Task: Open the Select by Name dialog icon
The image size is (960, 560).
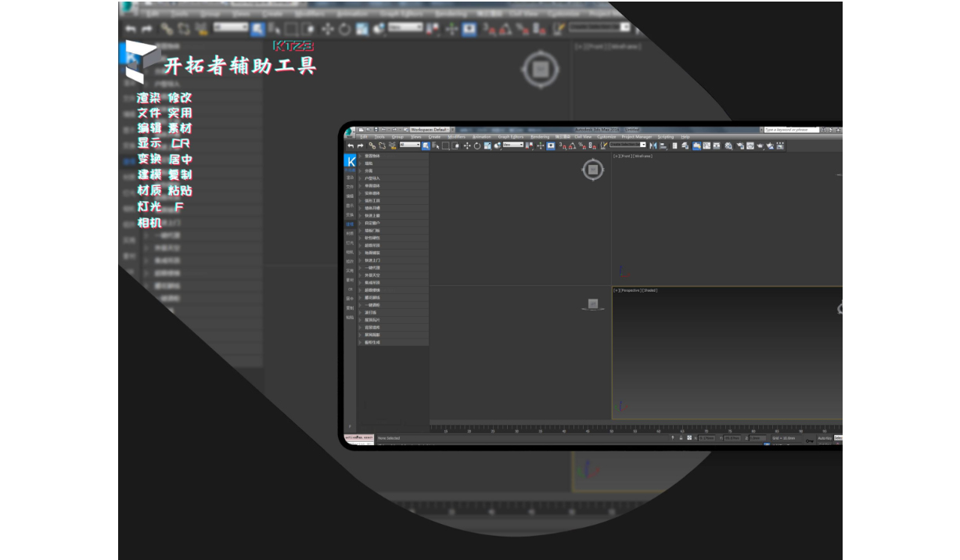Action: (x=436, y=145)
